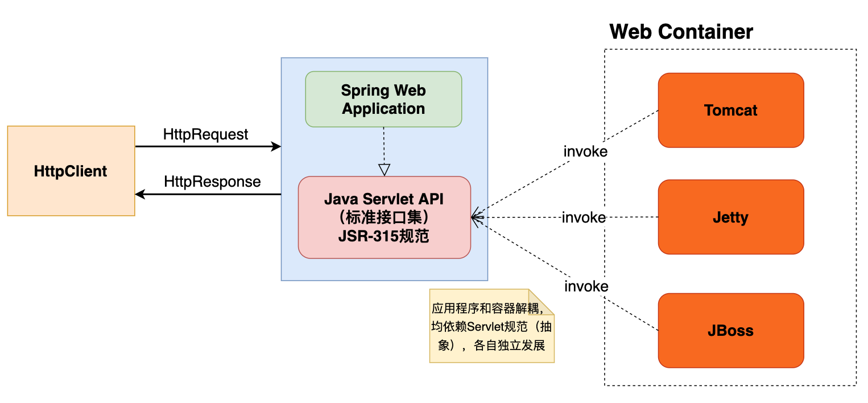Click the JSR-315规范 text line
Image resolution: width=868 pixels, height=403 pixels.
[x=383, y=236]
